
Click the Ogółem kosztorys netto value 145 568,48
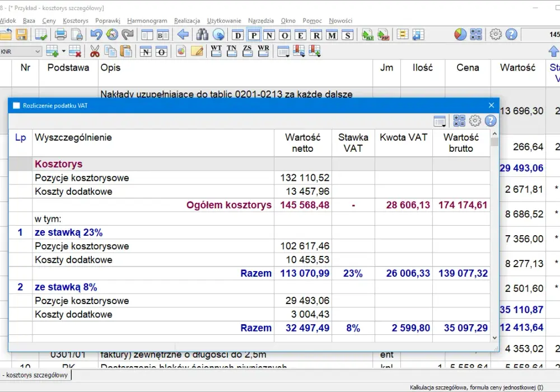(305, 205)
